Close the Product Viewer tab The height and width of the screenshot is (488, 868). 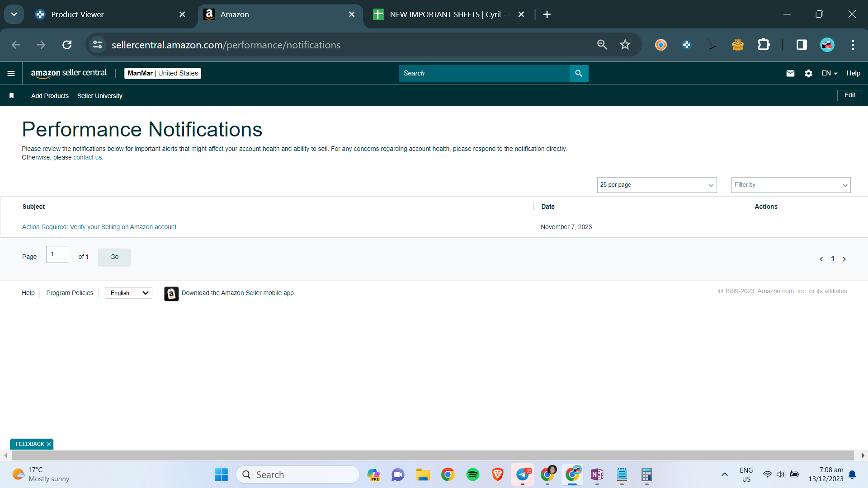(x=182, y=14)
